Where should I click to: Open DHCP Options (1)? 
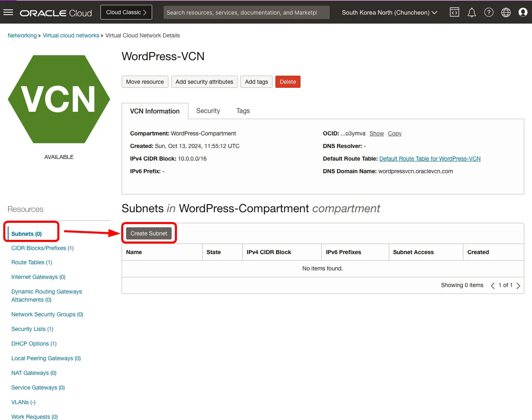34,344
